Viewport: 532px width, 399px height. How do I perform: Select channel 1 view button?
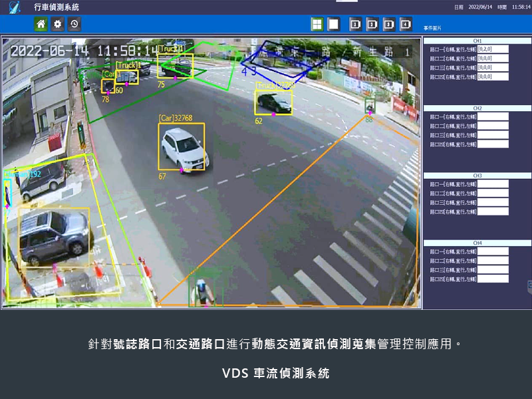click(356, 24)
